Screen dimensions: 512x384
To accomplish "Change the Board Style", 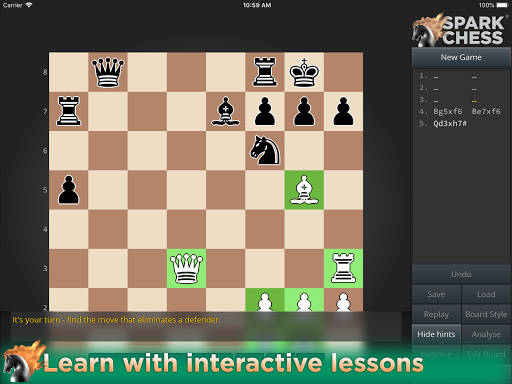I will [x=486, y=314].
